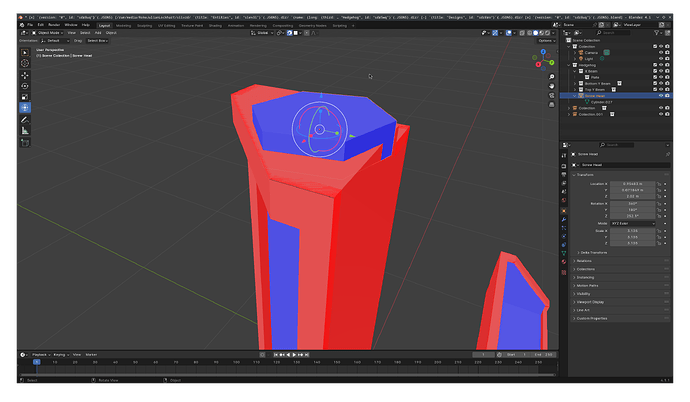Open the Object Mode dropdown
The width and height of the screenshot is (690, 402).
coord(48,33)
